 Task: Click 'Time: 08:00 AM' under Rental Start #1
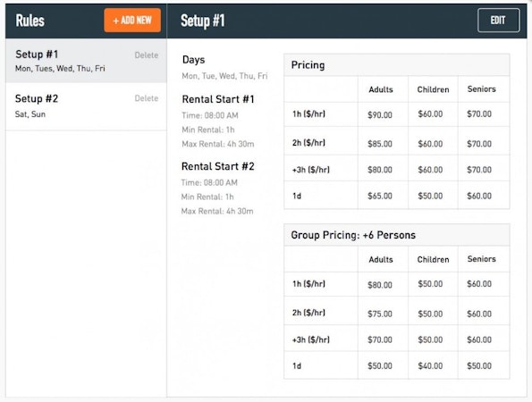point(210,115)
